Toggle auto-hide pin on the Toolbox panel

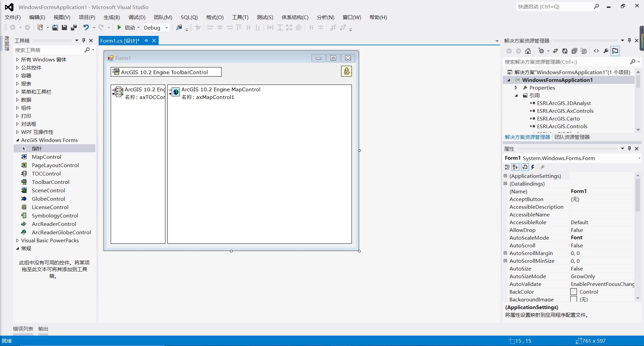(x=84, y=40)
